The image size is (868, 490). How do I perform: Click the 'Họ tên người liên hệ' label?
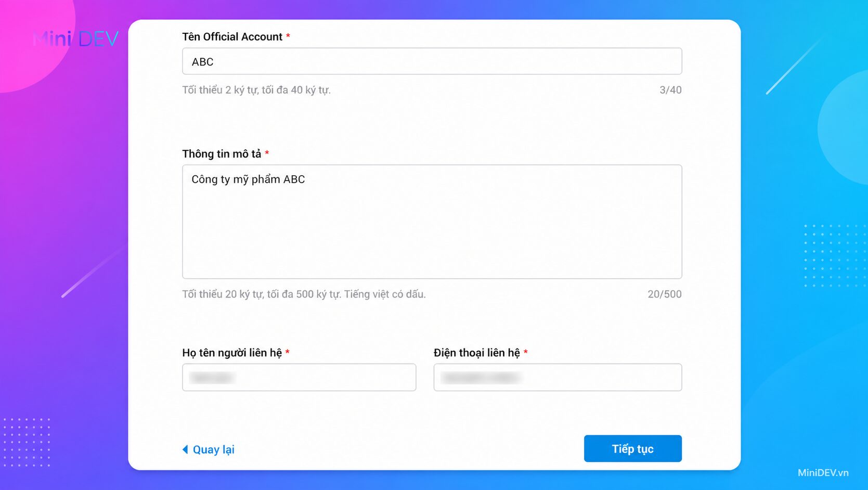coord(232,353)
